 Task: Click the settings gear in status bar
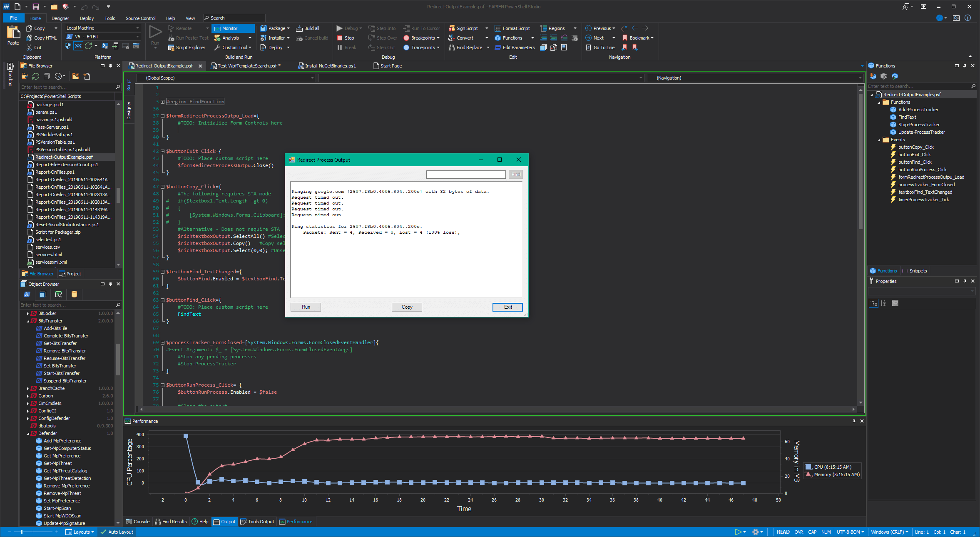[x=756, y=532]
